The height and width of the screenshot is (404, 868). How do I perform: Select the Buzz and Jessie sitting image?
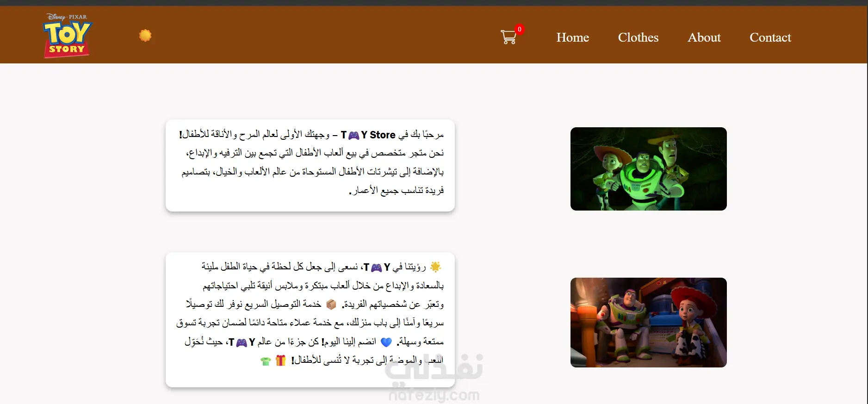pos(648,323)
